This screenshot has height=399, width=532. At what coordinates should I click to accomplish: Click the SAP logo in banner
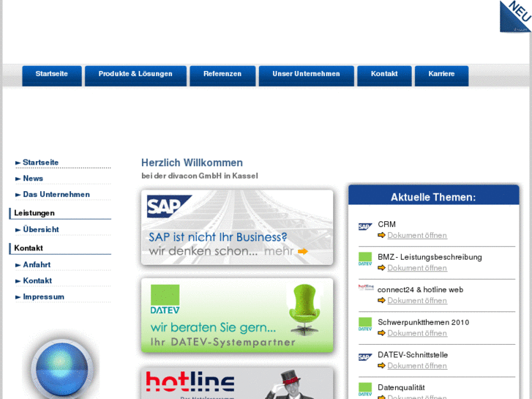[169, 206]
